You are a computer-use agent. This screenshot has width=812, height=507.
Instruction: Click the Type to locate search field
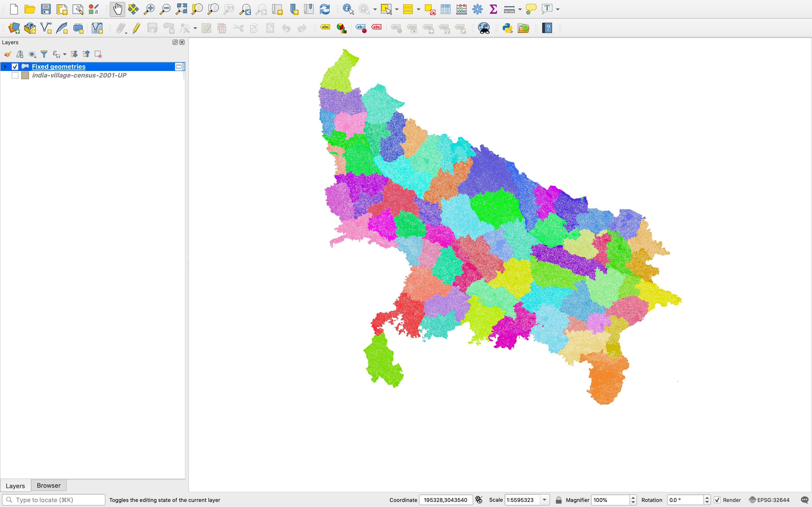(54, 500)
